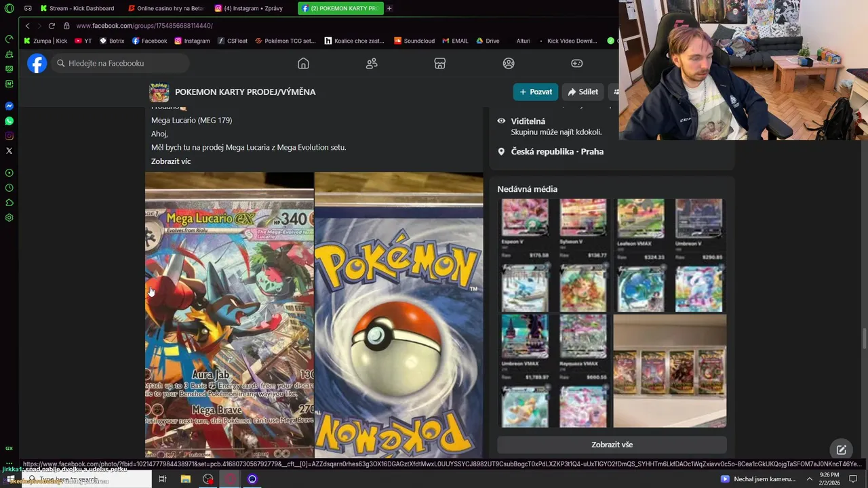The image size is (868, 488).
Task: Click the page vertical scrollbar thumb
Action: point(864,338)
